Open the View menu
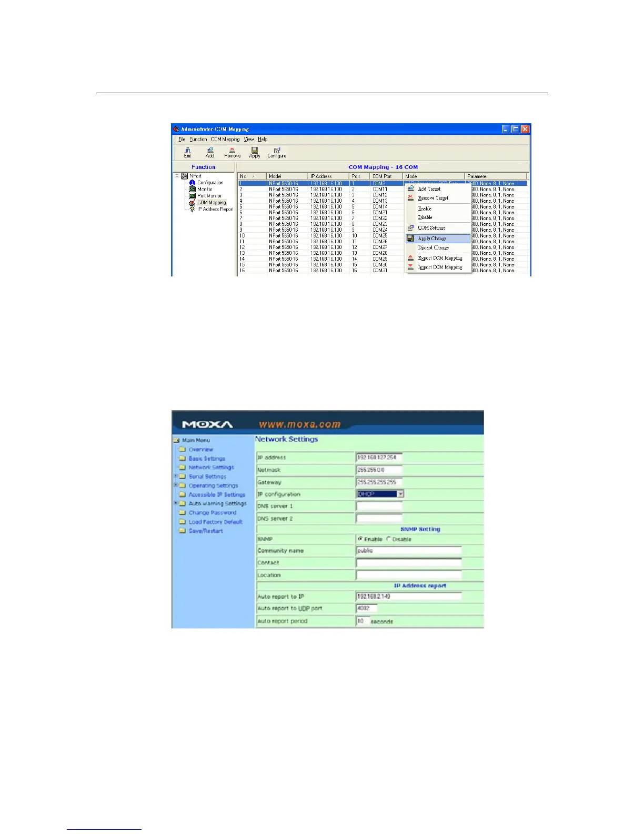Viewport: 644px width, 834px height. pyautogui.click(x=249, y=140)
